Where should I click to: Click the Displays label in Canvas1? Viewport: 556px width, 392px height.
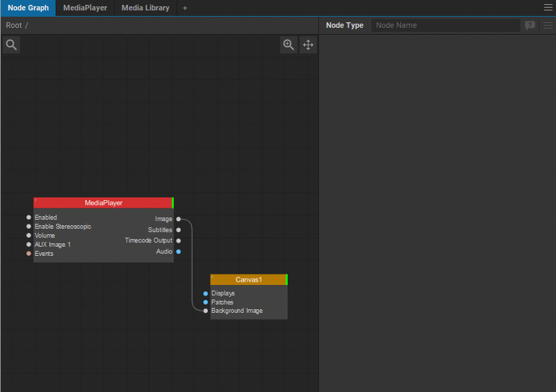point(223,293)
